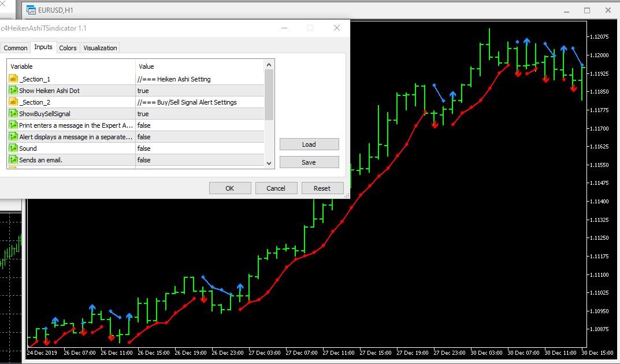Click the ShowBuySellSignal variable icon
This screenshot has width=620, height=364.
click(x=13, y=113)
